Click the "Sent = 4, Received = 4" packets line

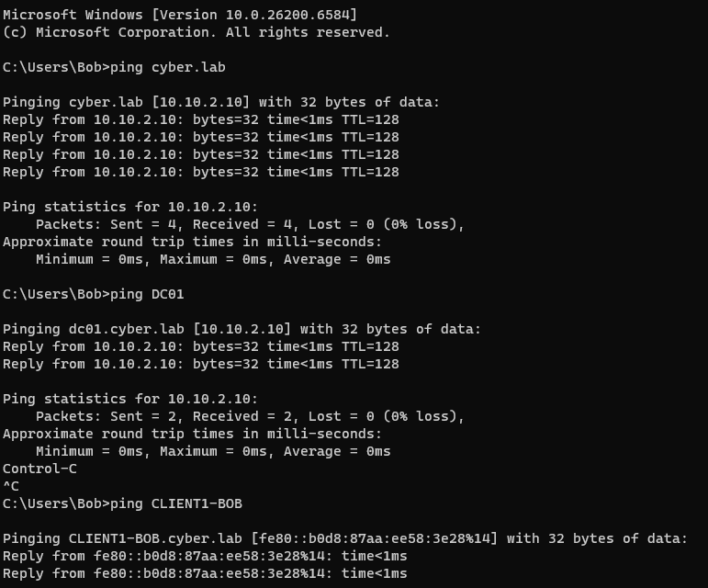(250, 224)
